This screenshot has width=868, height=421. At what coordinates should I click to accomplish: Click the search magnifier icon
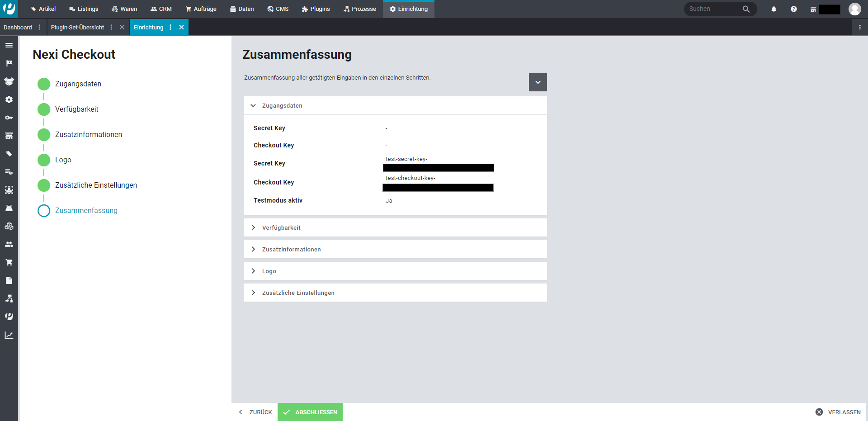[746, 9]
